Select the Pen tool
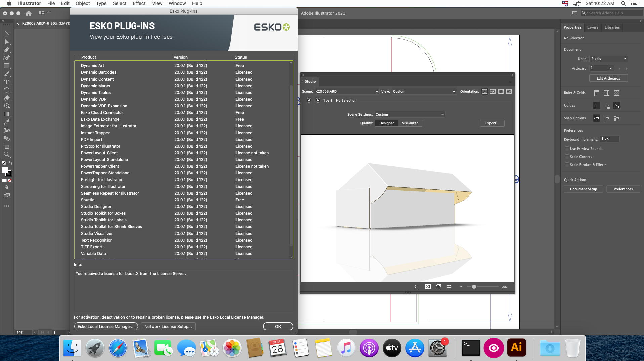Viewport: 644px width, 361px height. coord(6,50)
